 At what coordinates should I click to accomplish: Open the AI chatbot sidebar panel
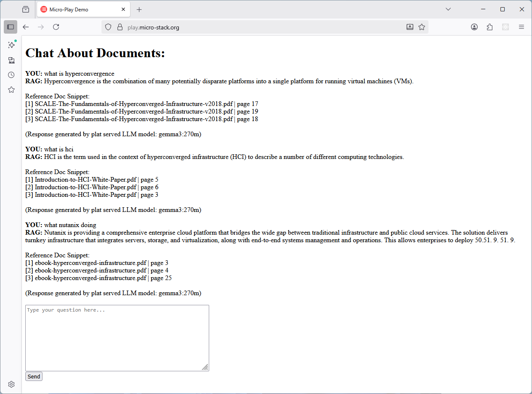click(x=11, y=45)
